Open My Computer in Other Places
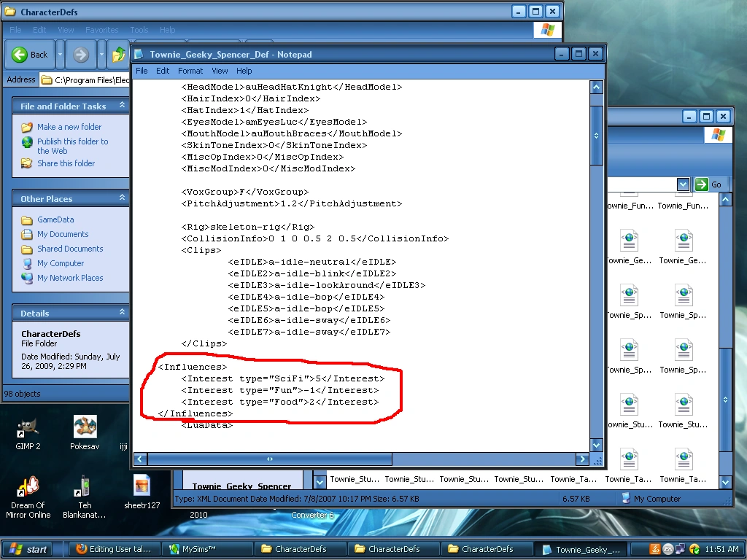747x560 pixels. coord(61,263)
